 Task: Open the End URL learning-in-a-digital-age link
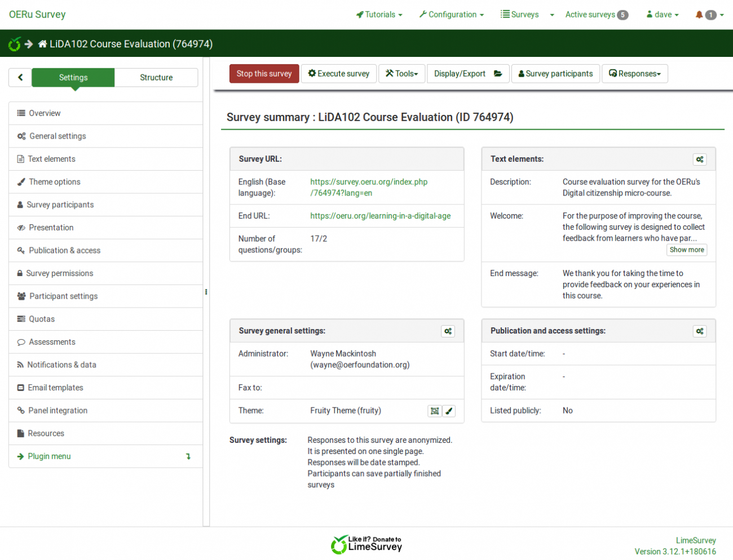point(381,216)
